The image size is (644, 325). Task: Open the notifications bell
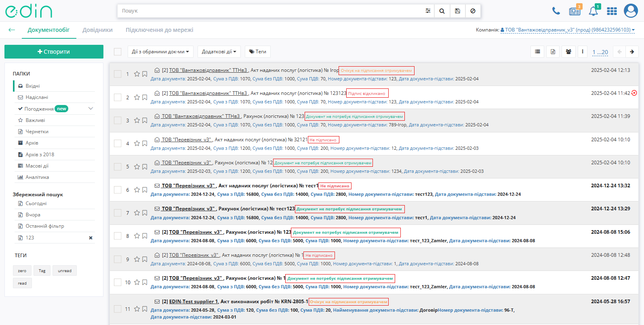(x=593, y=10)
